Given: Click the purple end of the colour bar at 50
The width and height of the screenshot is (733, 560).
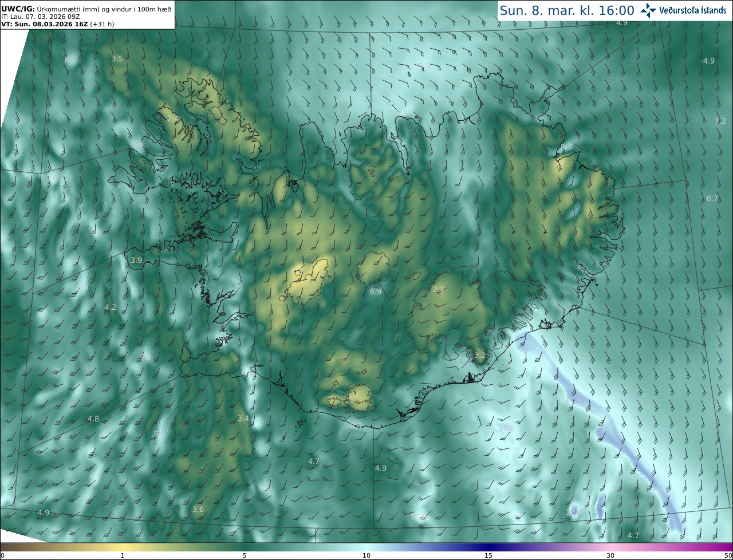Looking at the screenshot, I should 728,547.
